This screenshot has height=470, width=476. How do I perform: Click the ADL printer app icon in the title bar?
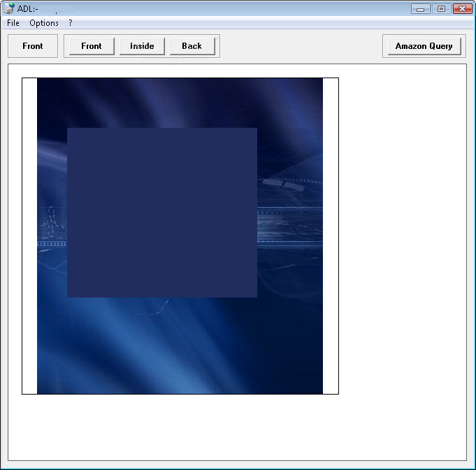pos(8,8)
